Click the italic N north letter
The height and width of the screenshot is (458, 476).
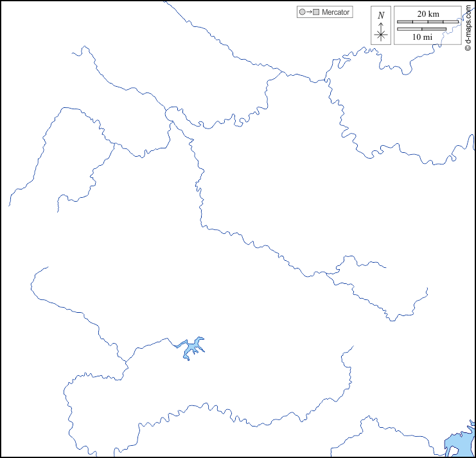click(x=381, y=15)
